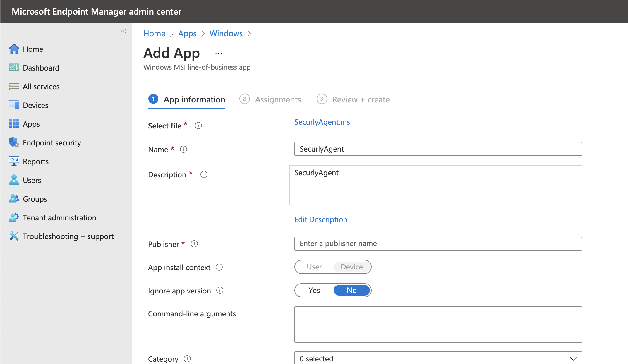Image resolution: width=628 pixels, height=364 pixels.
Task: Show info tooltip for Category
Action: (x=187, y=358)
